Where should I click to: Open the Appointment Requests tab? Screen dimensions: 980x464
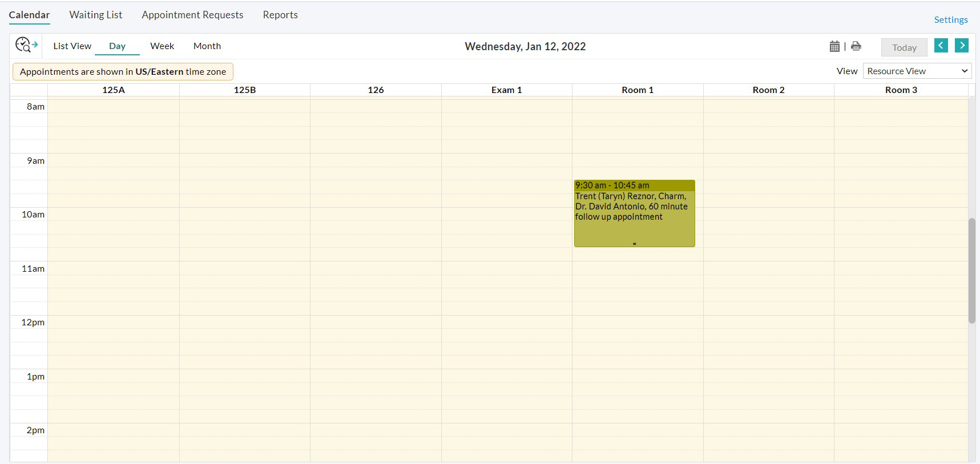pyautogui.click(x=192, y=15)
